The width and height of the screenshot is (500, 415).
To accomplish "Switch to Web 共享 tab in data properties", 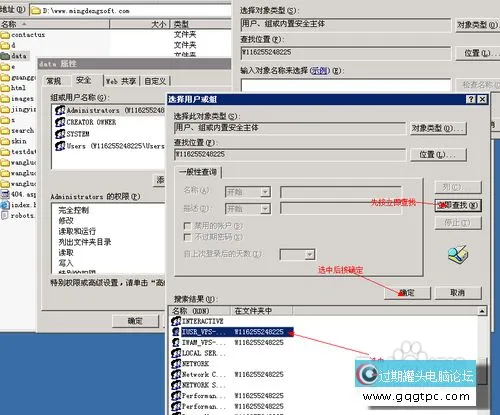I will coord(121,81).
